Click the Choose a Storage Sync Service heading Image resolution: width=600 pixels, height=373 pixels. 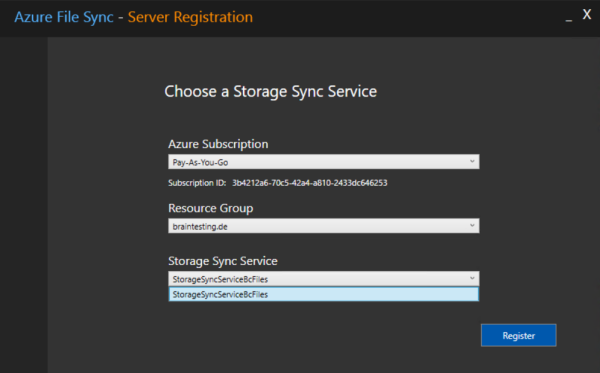point(271,91)
